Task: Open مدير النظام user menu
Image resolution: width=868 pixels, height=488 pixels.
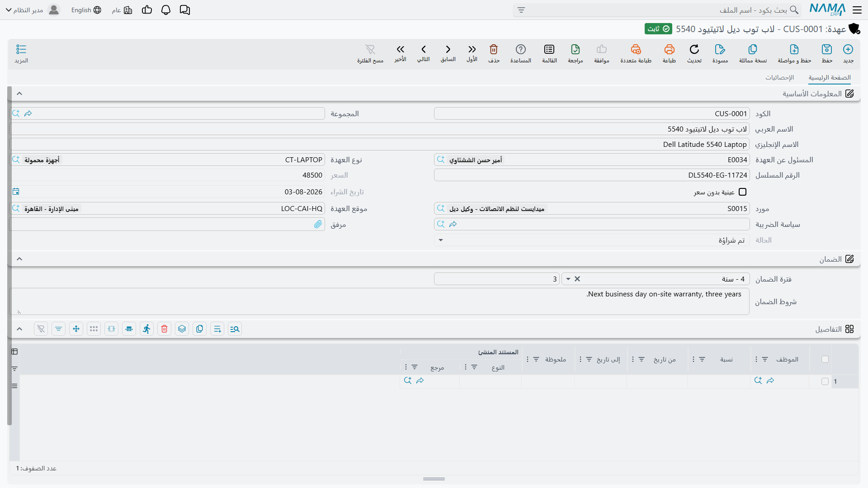Action: point(33,10)
